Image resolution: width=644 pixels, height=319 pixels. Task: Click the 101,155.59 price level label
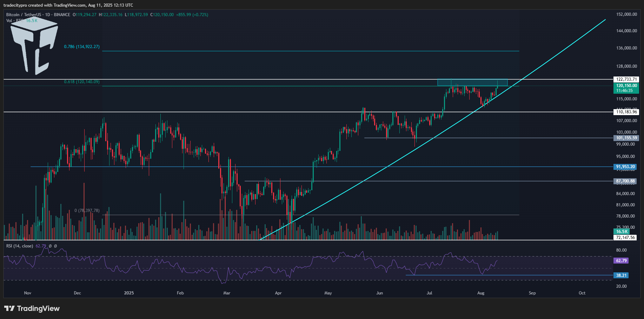[x=626, y=138]
